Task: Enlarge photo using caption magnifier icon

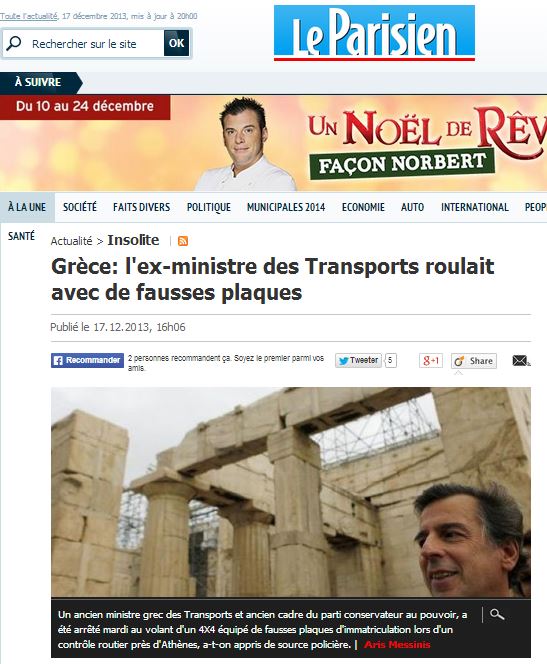Action: click(x=497, y=614)
